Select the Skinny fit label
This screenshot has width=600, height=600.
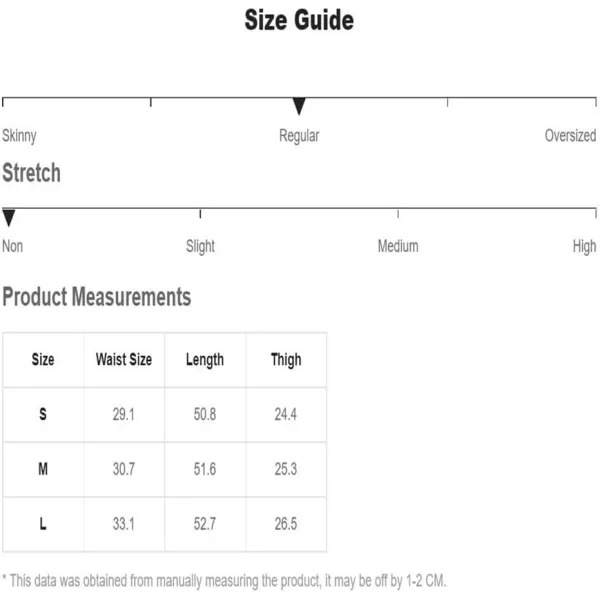[19, 136]
